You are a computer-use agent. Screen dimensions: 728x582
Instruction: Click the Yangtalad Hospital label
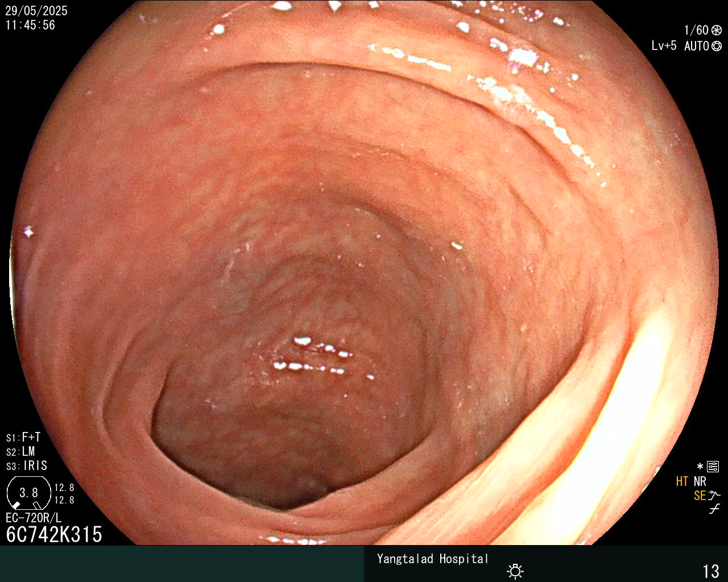pyautogui.click(x=433, y=559)
